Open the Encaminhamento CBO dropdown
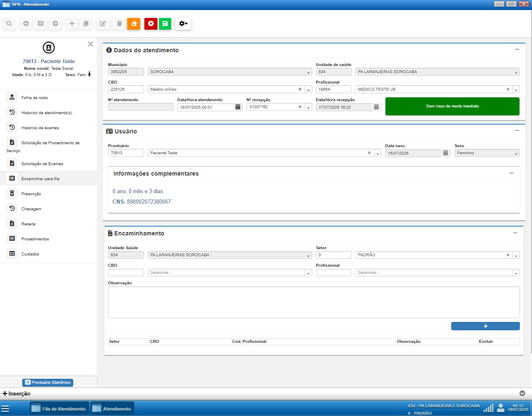 click(x=308, y=273)
